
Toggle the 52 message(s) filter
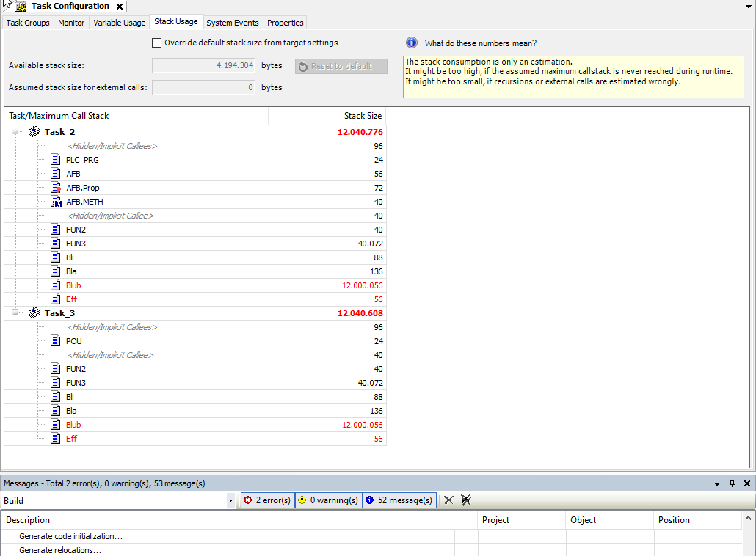point(399,500)
